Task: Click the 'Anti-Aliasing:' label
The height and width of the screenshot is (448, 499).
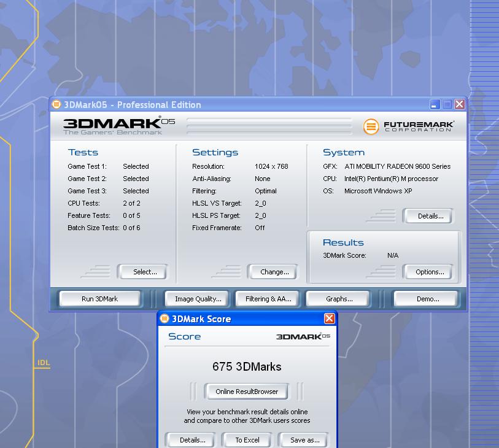Action: click(x=212, y=179)
